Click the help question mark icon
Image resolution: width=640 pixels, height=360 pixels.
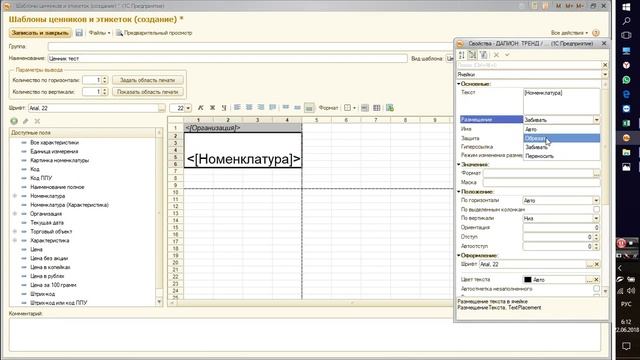pos(596,33)
